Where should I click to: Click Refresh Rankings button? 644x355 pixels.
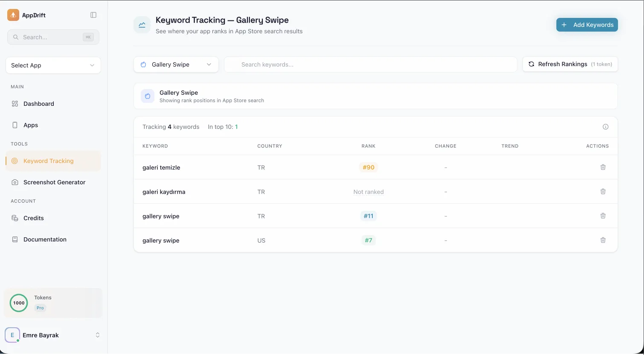[570, 64]
